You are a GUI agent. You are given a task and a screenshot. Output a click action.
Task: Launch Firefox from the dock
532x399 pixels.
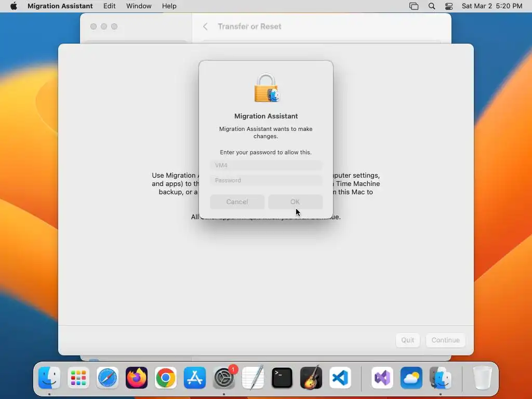(137, 378)
